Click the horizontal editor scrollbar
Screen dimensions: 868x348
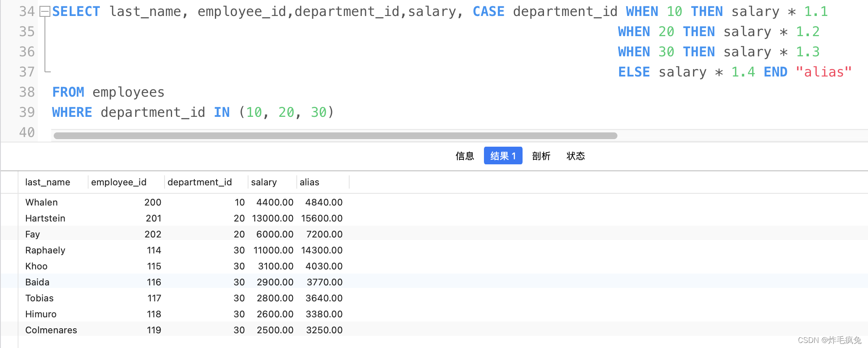pos(335,136)
